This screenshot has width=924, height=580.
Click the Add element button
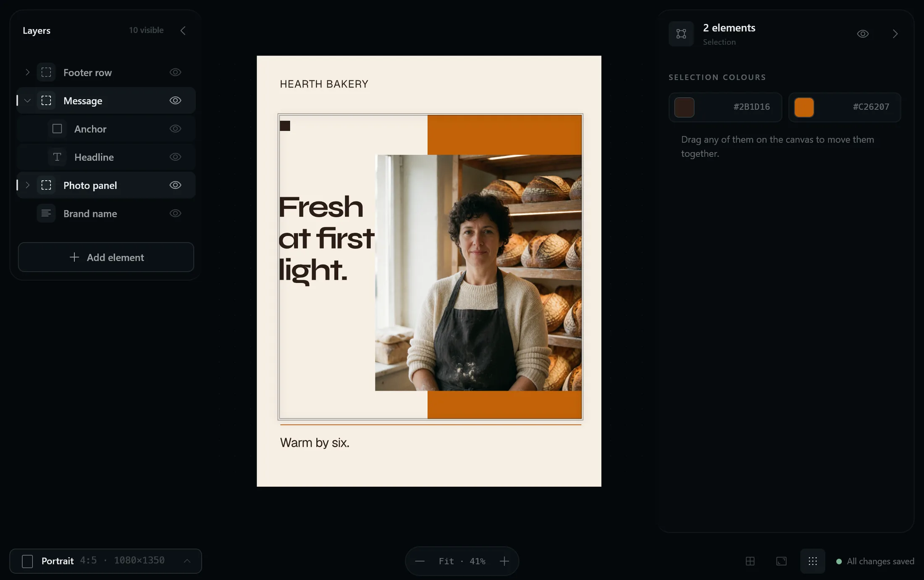pos(106,257)
